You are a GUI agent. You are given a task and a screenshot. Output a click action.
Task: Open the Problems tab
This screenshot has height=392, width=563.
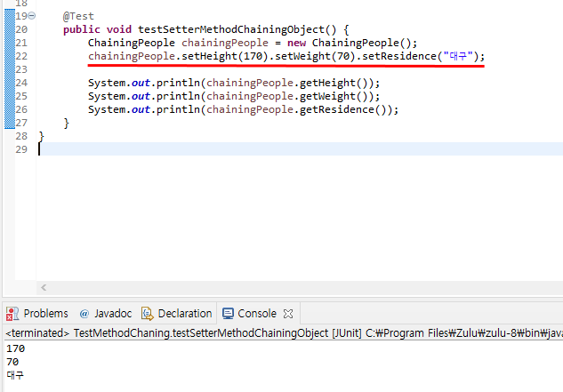37,314
